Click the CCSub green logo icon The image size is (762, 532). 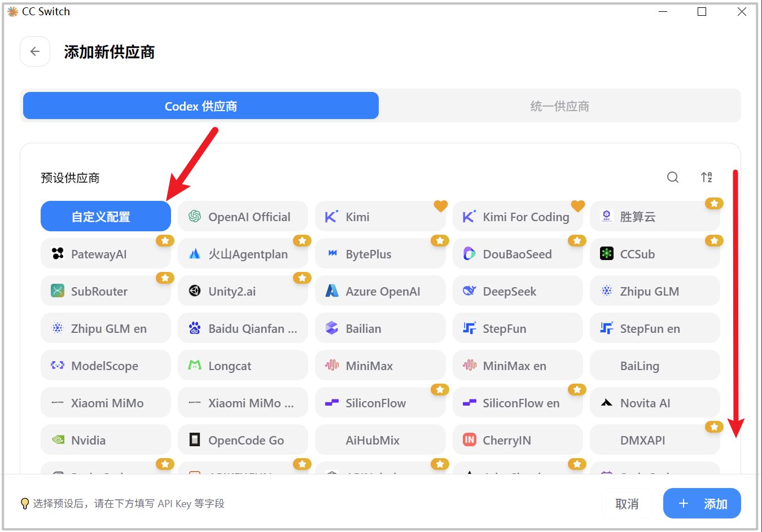point(607,254)
